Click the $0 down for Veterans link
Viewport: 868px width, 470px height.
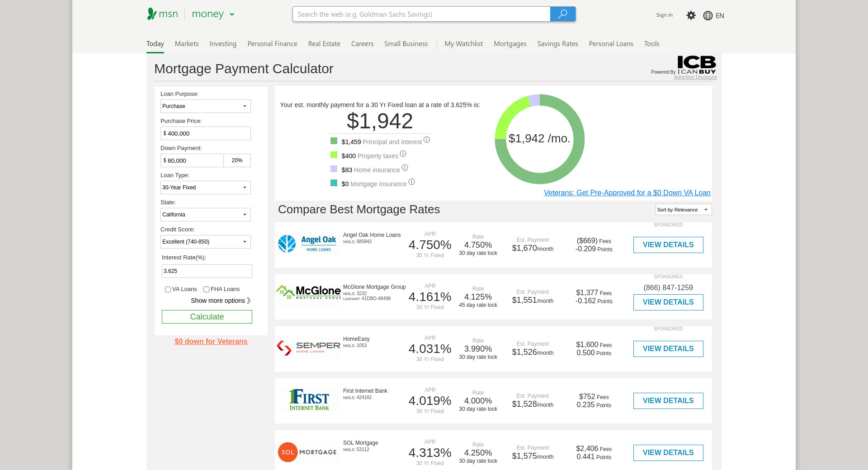click(211, 342)
